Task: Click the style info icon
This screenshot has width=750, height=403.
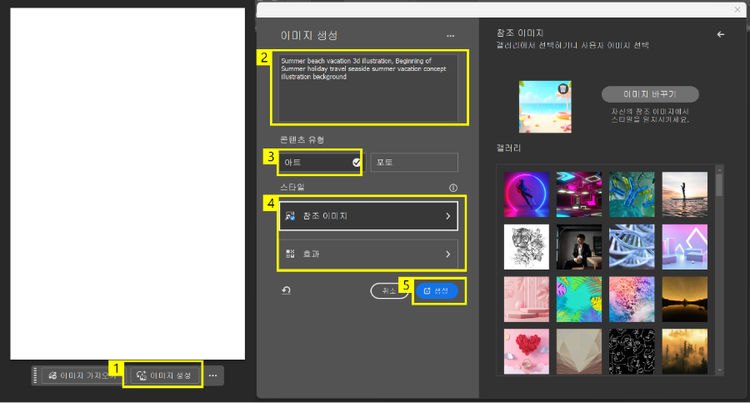Action: pyautogui.click(x=453, y=188)
